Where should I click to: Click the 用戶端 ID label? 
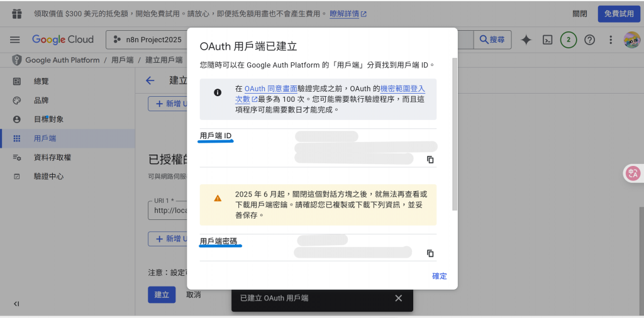(x=216, y=135)
